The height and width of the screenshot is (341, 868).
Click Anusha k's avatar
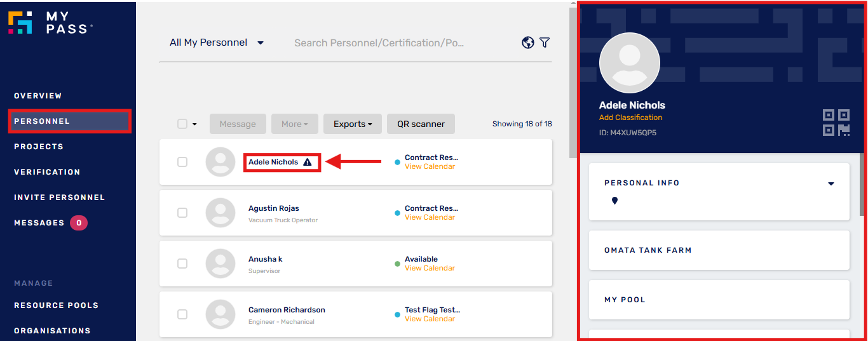[x=220, y=264]
